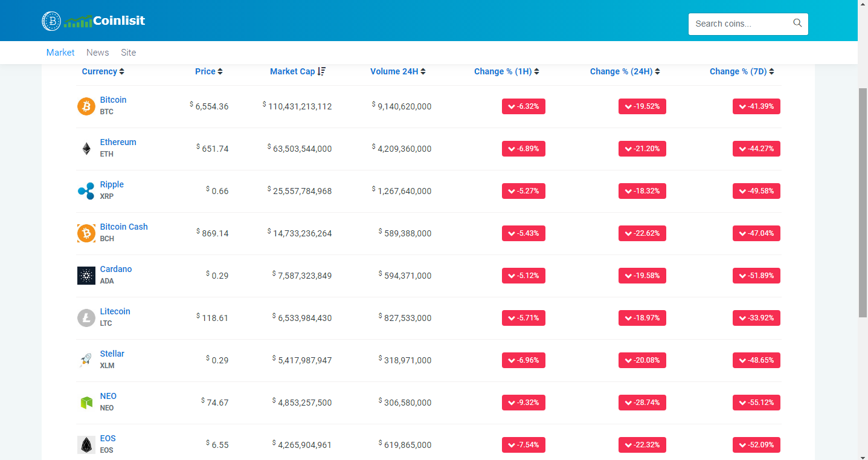Click the Ethereum diamond icon
The width and height of the screenshot is (868, 460).
(x=86, y=149)
